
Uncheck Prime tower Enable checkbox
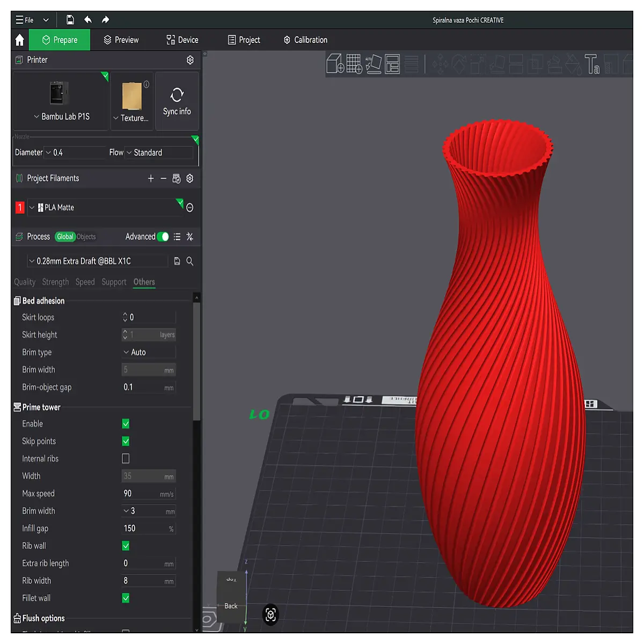point(126,424)
